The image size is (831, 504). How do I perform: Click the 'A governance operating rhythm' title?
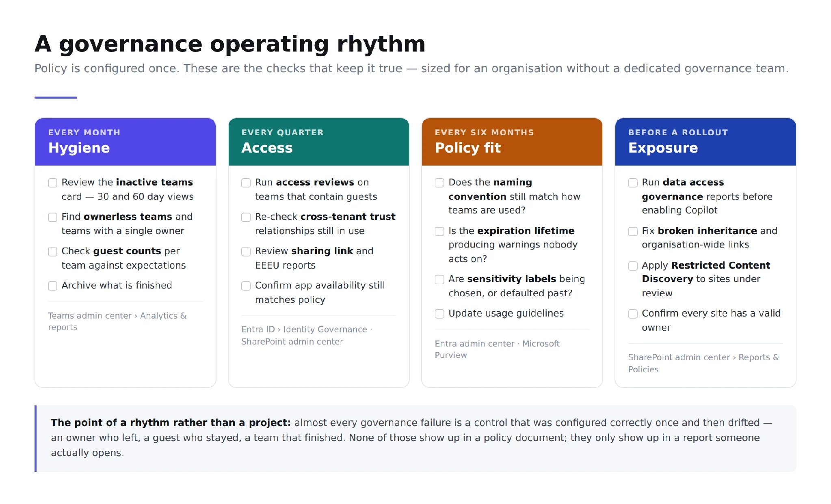tap(230, 44)
